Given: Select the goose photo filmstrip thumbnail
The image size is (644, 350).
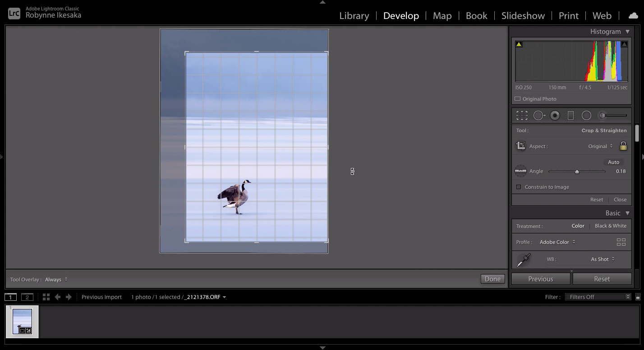Looking at the screenshot, I should coord(22,322).
